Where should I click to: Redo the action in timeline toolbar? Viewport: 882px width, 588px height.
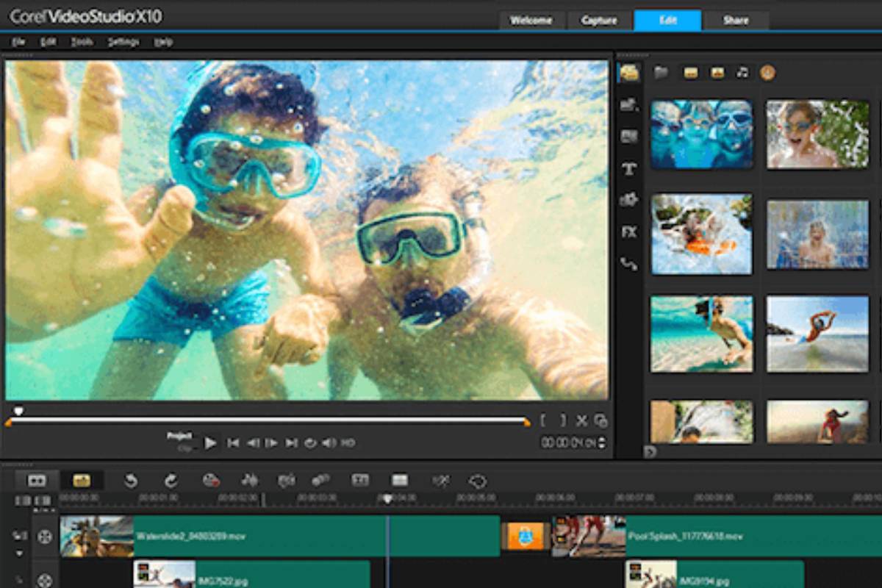(x=171, y=481)
